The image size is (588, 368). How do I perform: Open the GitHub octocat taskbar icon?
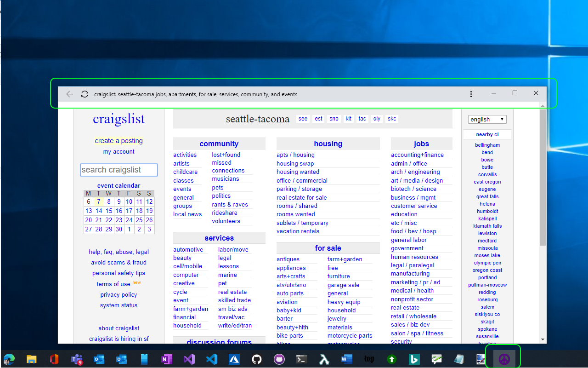[257, 359]
